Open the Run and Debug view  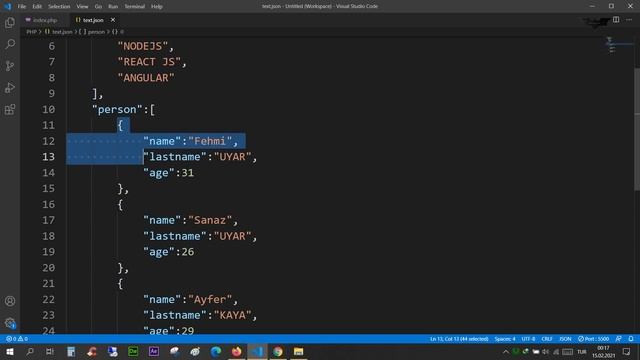10,87
